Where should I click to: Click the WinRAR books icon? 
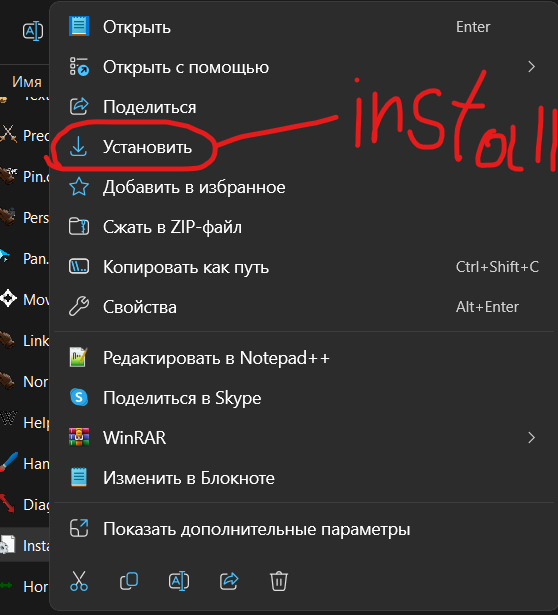click(x=79, y=437)
